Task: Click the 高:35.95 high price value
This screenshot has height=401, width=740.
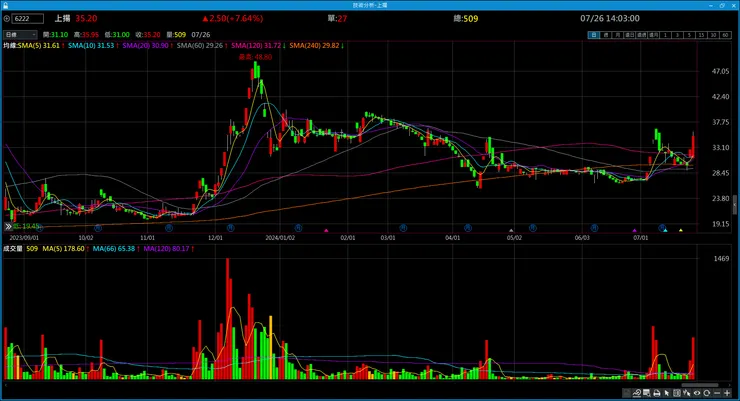Action: pyautogui.click(x=86, y=35)
